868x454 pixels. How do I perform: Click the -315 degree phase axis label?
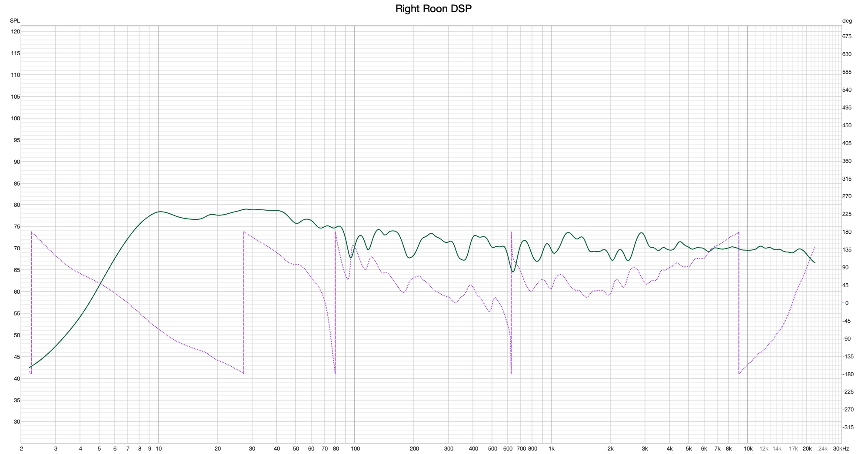click(x=848, y=427)
